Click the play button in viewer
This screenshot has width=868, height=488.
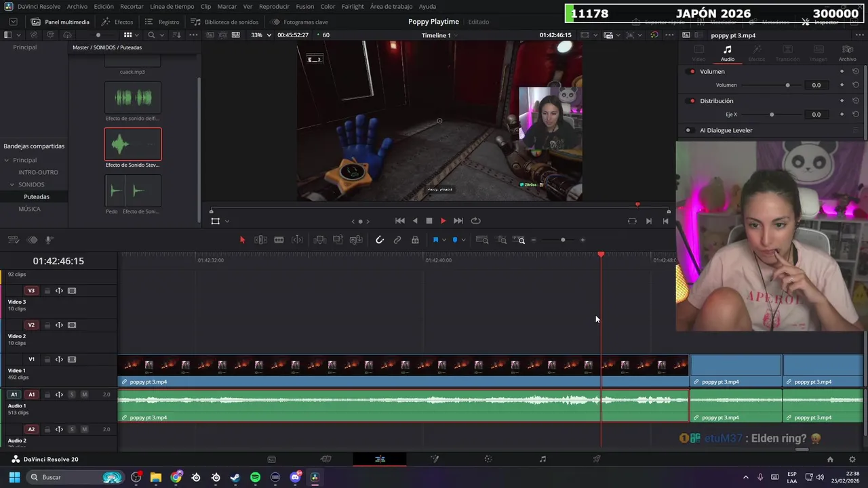(x=443, y=221)
